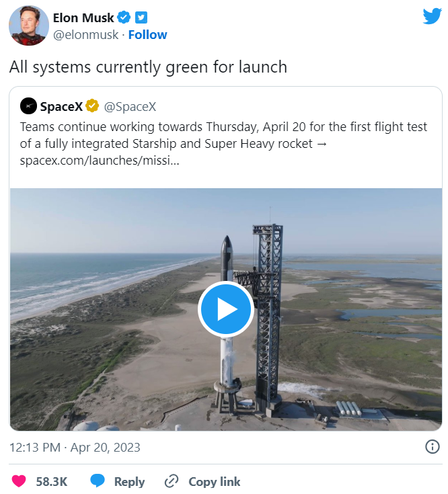This screenshot has height=494, width=448.
Task: Click the blue verified badge beside the name
Action: (x=124, y=17)
